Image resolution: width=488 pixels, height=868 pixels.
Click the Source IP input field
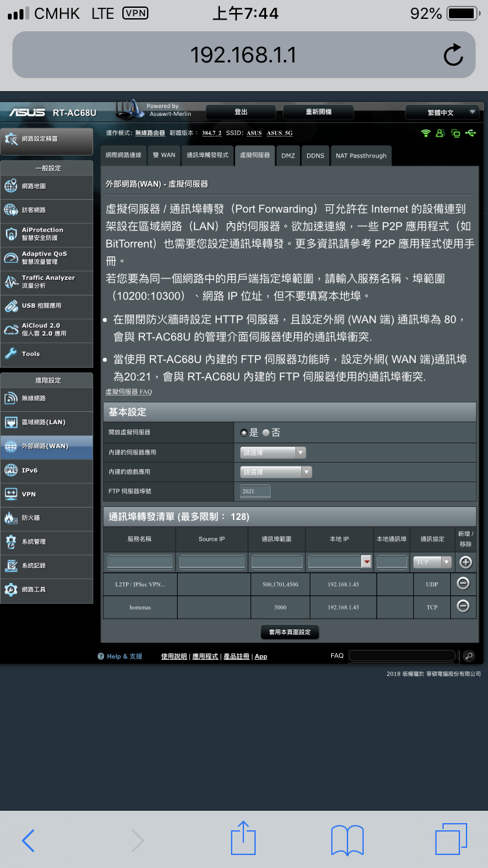pyautogui.click(x=212, y=562)
